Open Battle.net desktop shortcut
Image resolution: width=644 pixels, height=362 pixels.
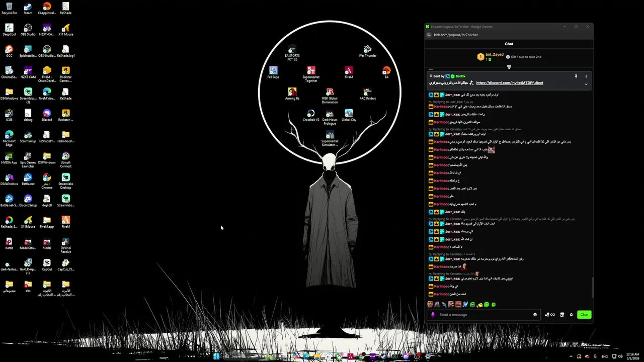28,179
